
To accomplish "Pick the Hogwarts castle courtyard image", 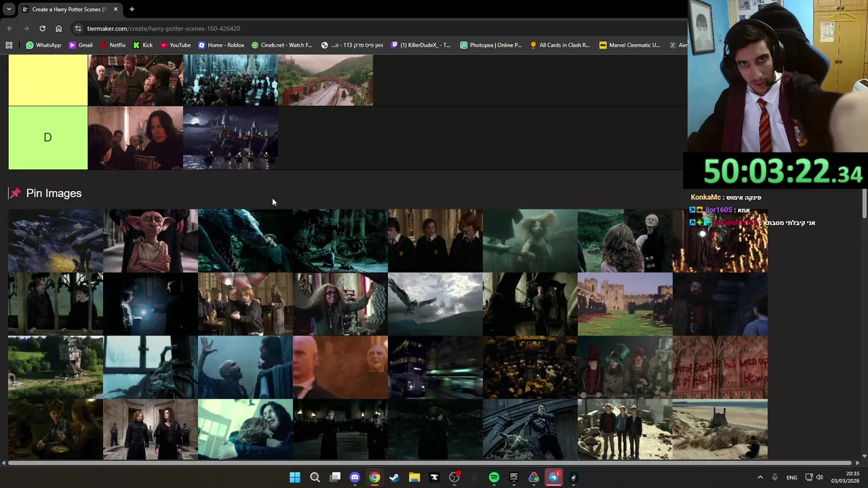I will point(625,304).
